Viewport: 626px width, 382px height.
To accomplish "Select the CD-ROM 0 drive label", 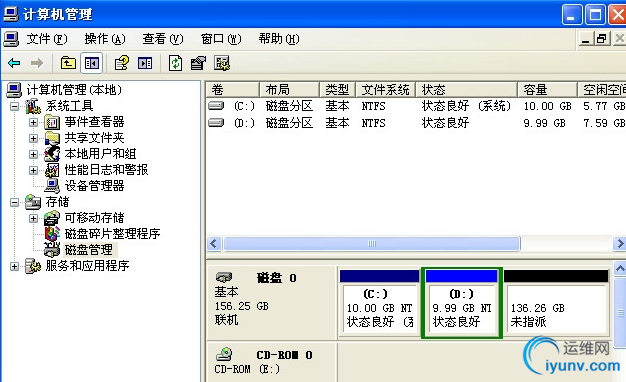I will (x=284, y=355).
